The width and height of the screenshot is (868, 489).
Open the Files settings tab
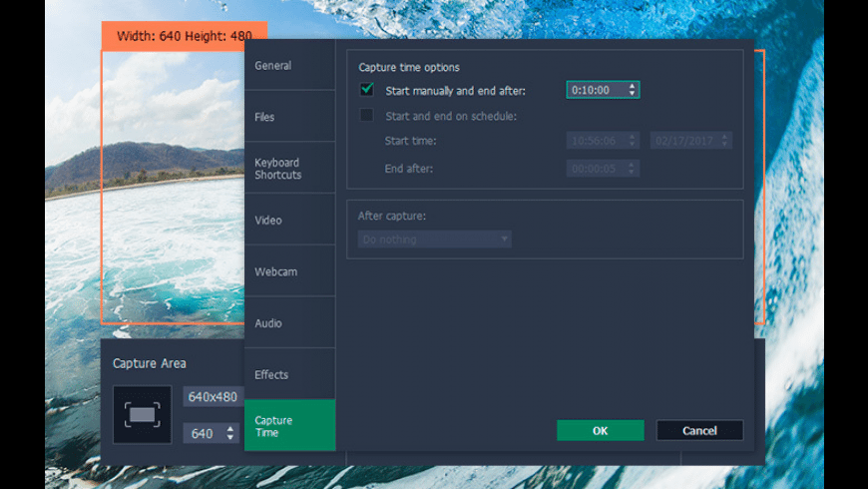289,117
